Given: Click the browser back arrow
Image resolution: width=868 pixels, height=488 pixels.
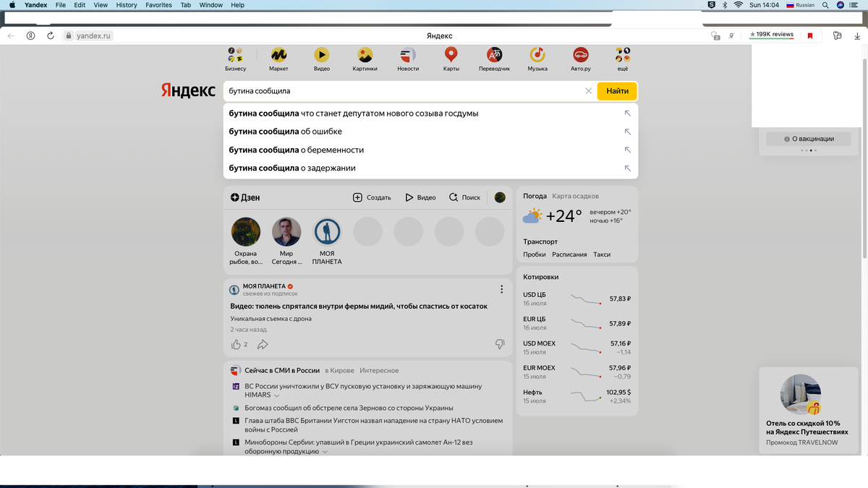Looking at the screenshot, I should pyautogui.click(x=11, y=35).
